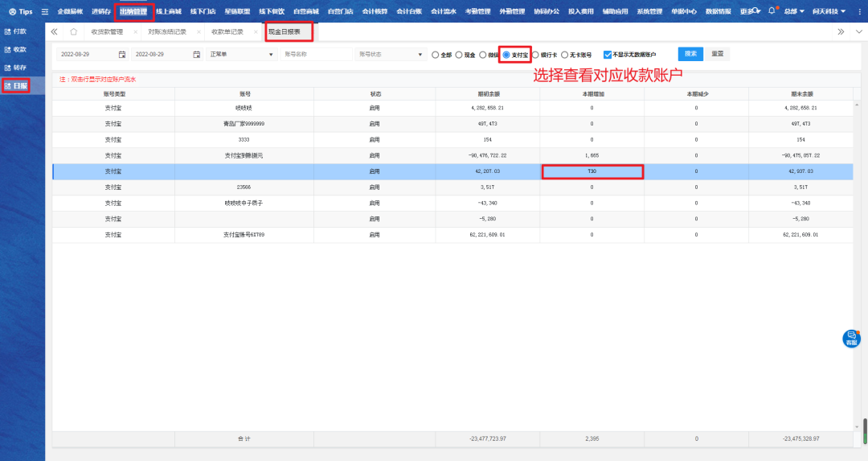Open the 账号状态 dropdown
This screenshot has width=868, height=461.
391,55
